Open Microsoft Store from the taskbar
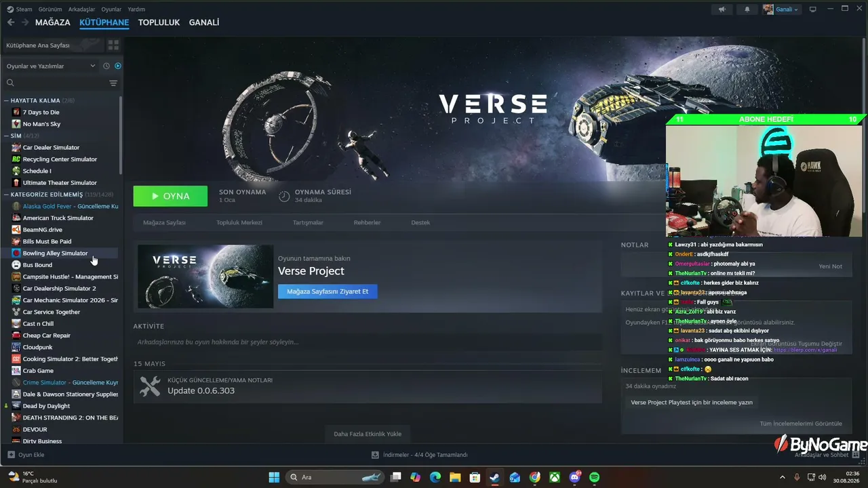This screenshot has width=868, height=488. [x=475, y=477]
